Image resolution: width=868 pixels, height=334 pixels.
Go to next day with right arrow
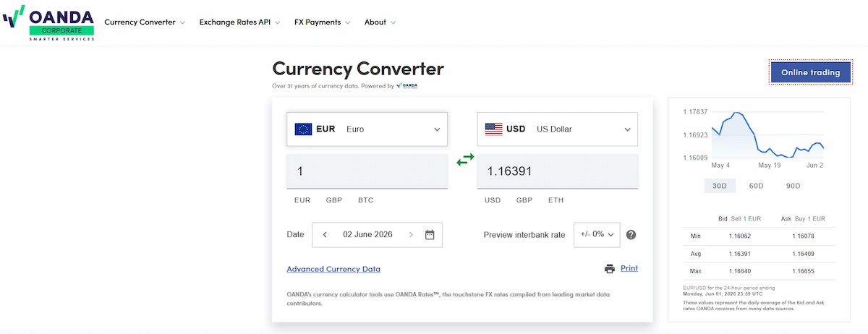point(411,234)
